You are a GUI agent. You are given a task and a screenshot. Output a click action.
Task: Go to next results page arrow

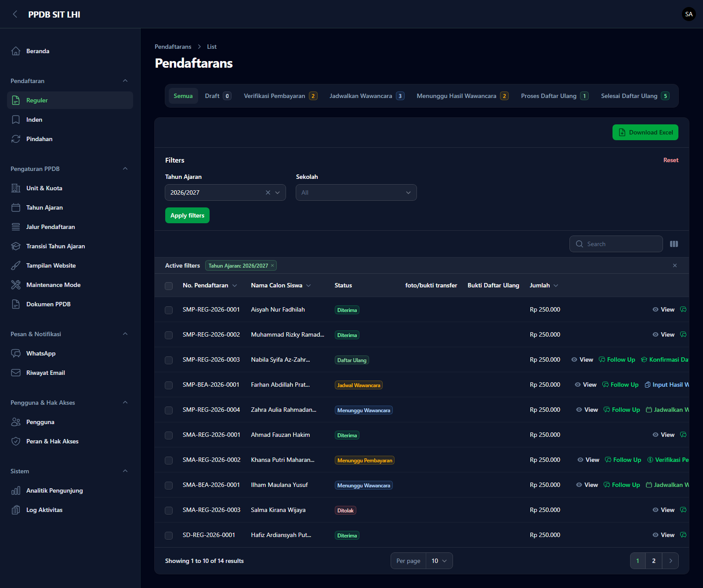point(670,561)
